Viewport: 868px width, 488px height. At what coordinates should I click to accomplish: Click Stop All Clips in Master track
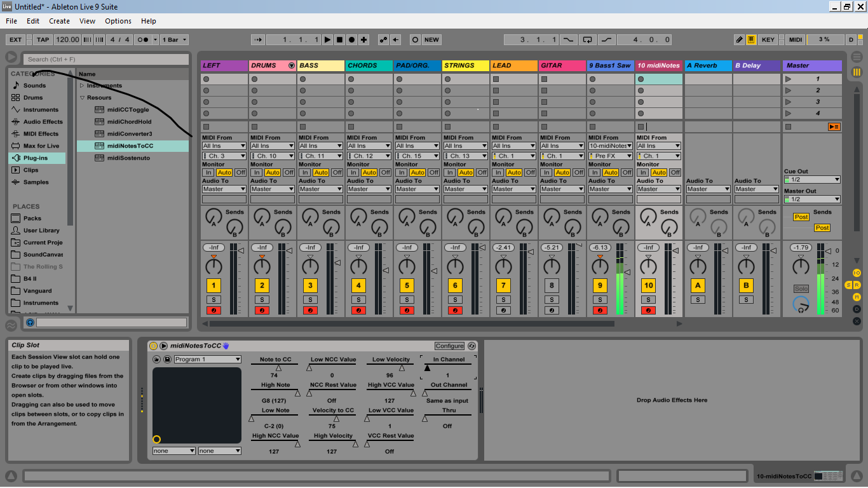[x=788, y=126]
